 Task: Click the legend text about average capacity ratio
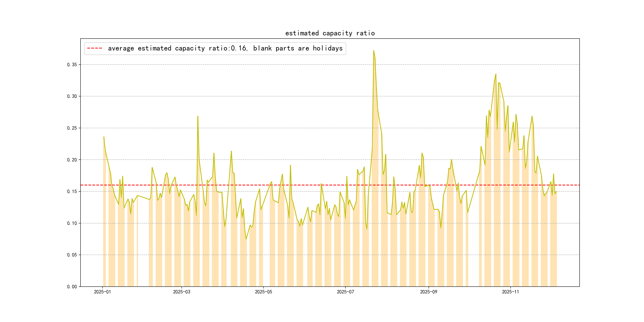[225, 48]
